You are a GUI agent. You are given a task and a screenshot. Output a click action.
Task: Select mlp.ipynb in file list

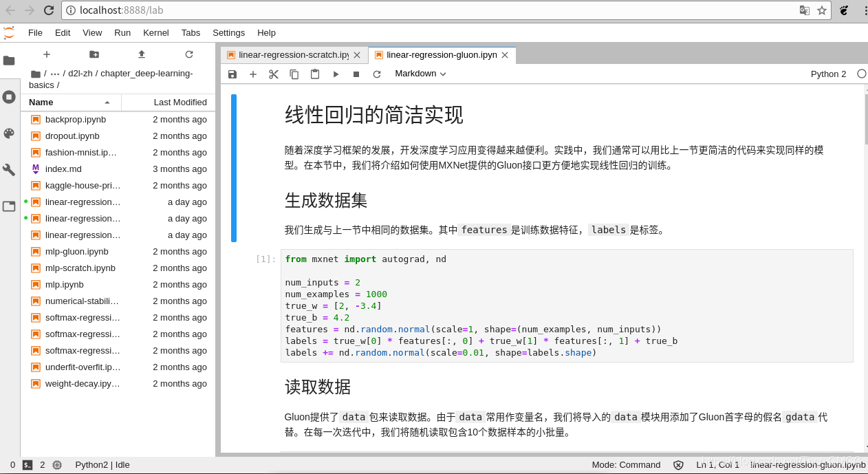click(x=118, y=284)
